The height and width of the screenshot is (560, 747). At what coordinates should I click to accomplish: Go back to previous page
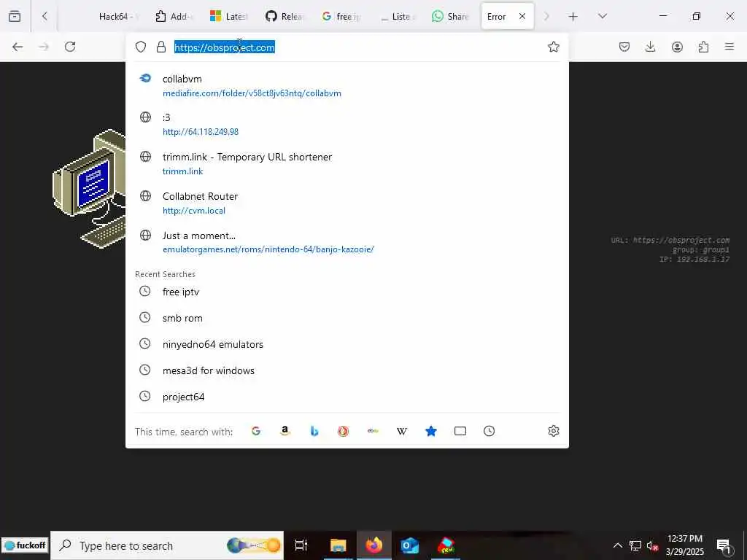pos(18,47)
